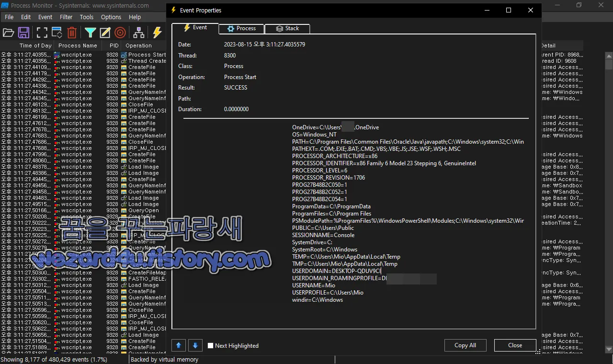Click the down arrow next event button
The height and width of the screenshot is (364, 613).
click(195, 345)
